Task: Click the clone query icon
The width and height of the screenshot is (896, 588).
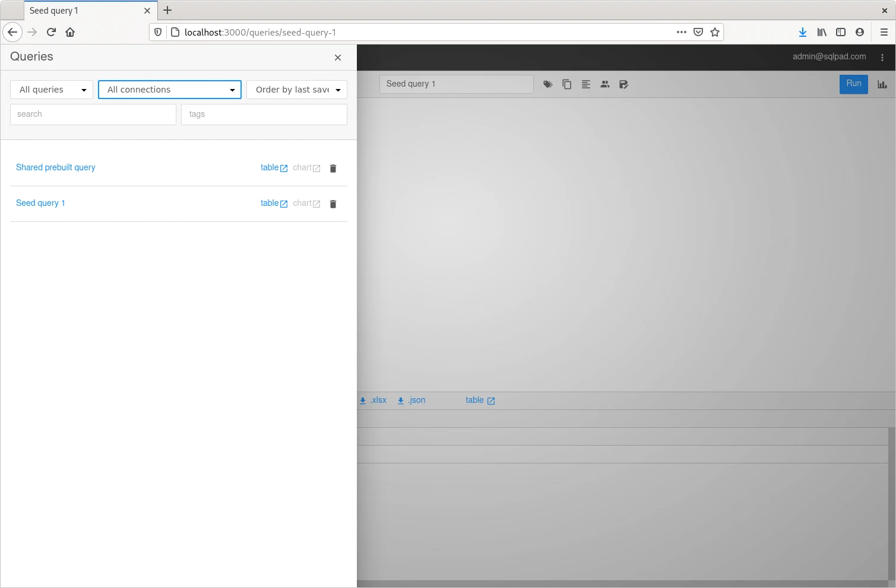Action: (567, 84)
